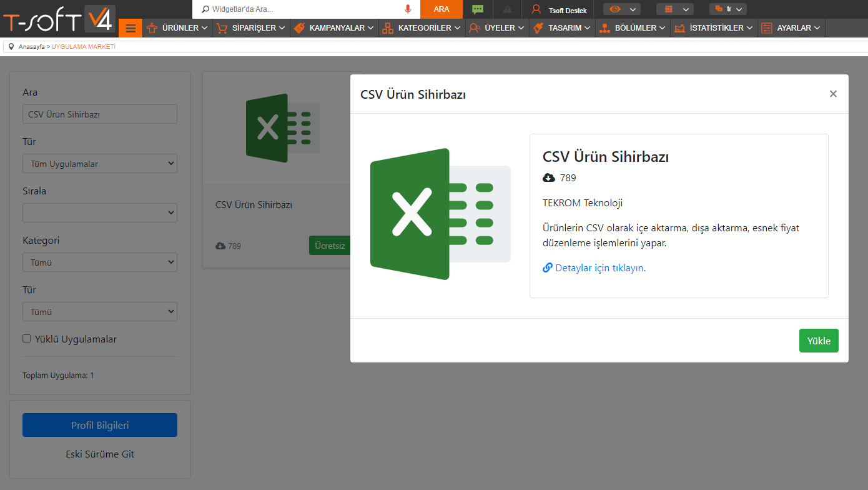Open the İSTATİSTİKLER menu

coord(714,28)
